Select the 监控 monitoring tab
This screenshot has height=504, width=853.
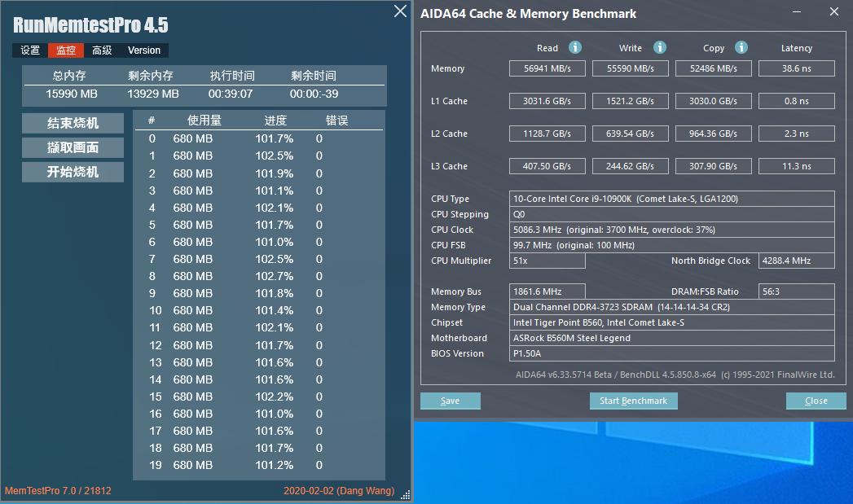[65, 50]
